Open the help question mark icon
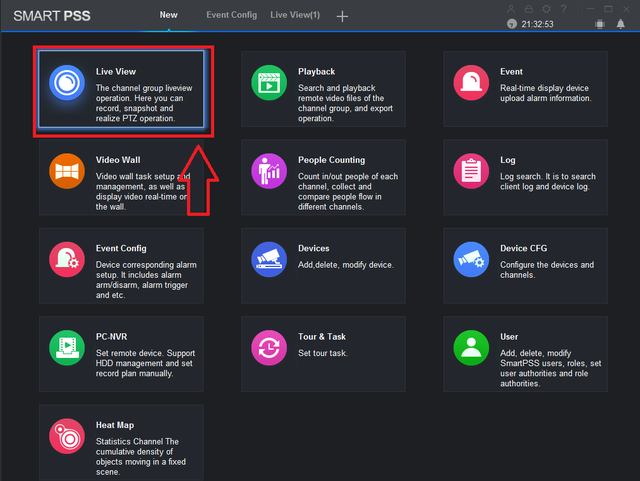Image resolution: width=640 pixels, height=481 pixels. point(564,9)
